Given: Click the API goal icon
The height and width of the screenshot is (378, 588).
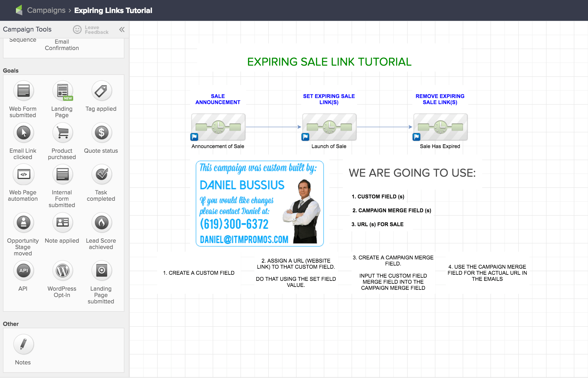Looking at the screenshot, I should coord(23,270).
